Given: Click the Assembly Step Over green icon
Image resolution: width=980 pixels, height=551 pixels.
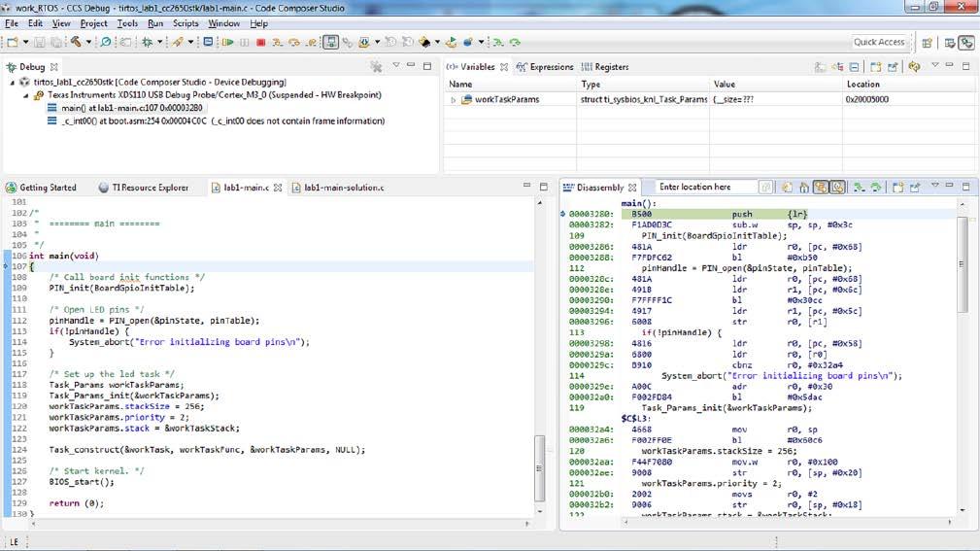Looking at the screenshot, I should click(x=515, y=42).
